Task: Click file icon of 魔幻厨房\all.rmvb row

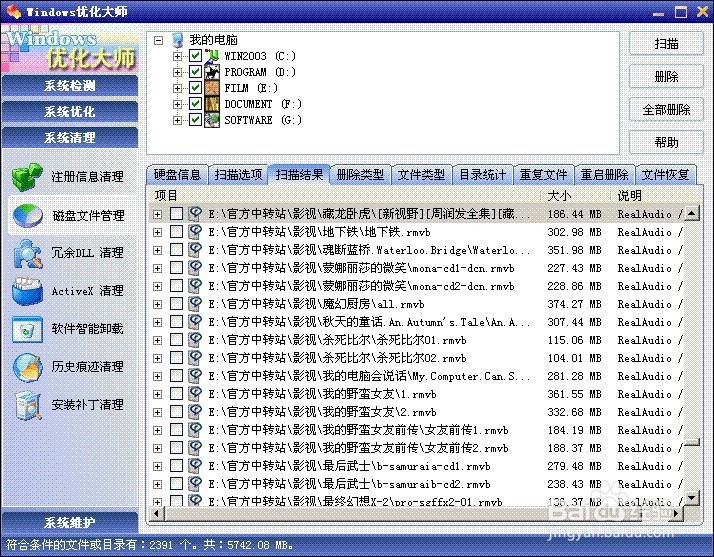Action: click(195, 304)
